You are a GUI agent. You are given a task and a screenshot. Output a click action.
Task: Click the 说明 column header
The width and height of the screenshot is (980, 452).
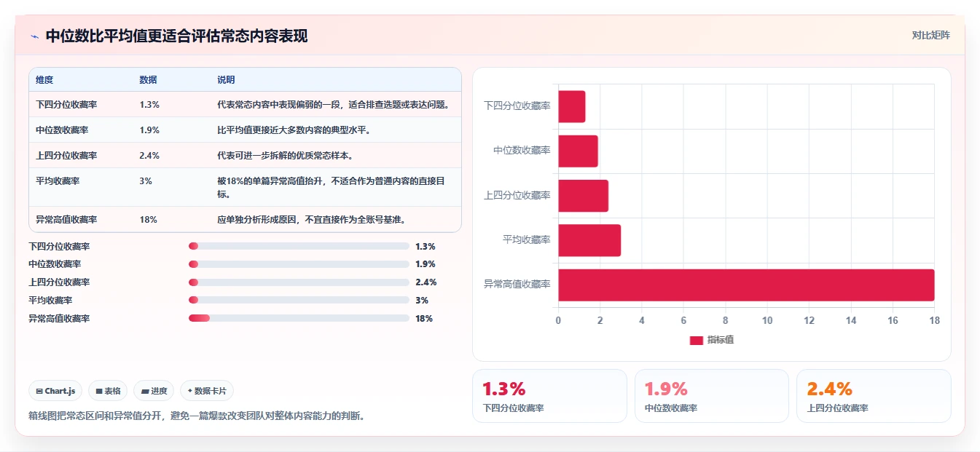pyautogui.click(x=226, y=80)
